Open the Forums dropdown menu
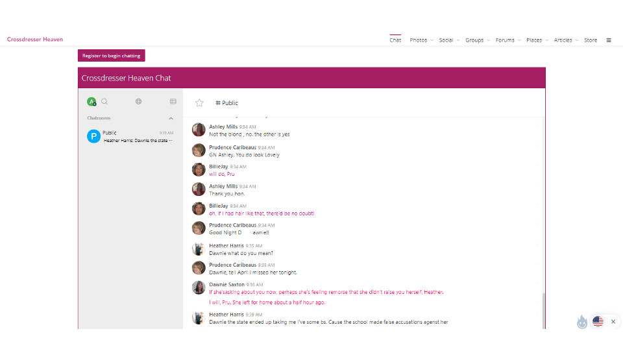Screen dimensions: 623x364 point(508,40)
